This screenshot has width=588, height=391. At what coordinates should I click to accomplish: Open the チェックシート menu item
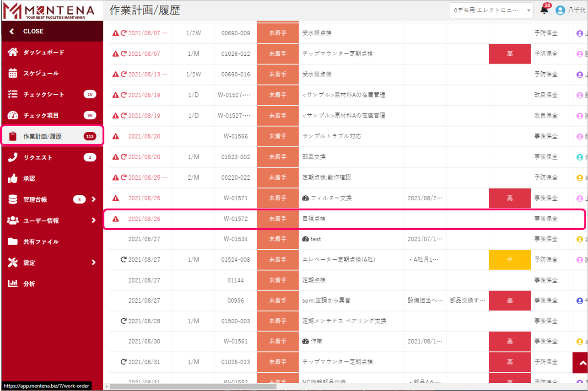(44, 94)
